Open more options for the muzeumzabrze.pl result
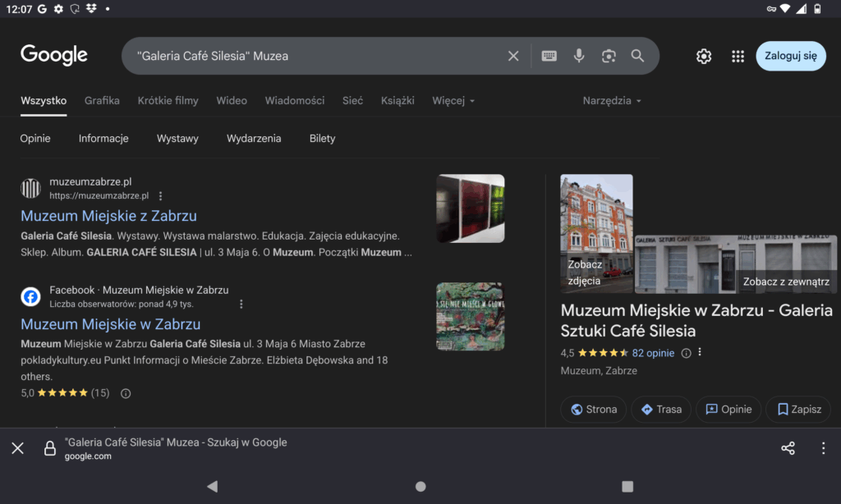 pyautogui.click(x=161, y=196)
